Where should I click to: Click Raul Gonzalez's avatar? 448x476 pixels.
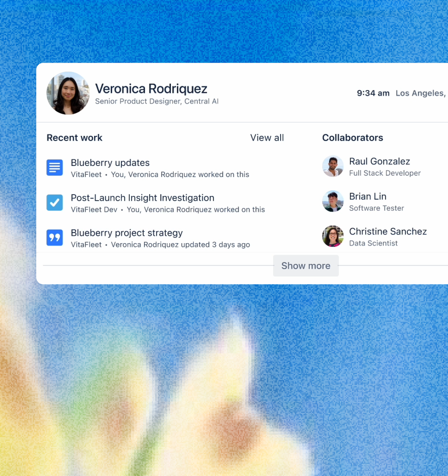click(x=333, y=166)
